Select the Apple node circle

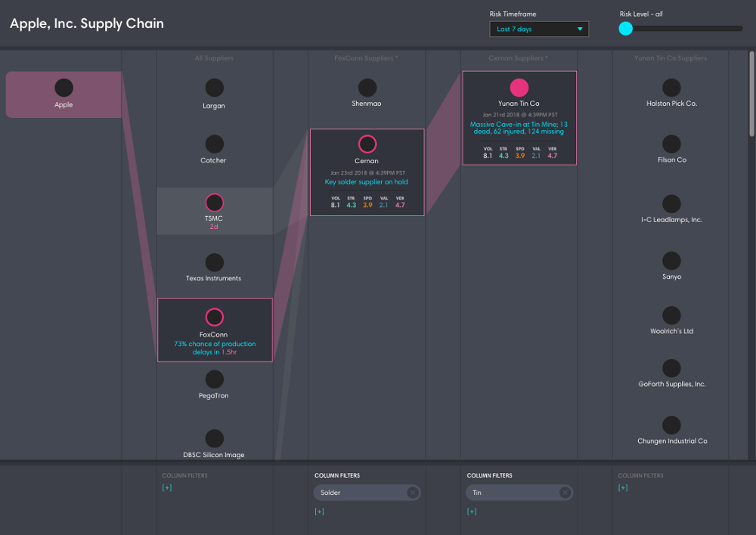pos(64,88)
